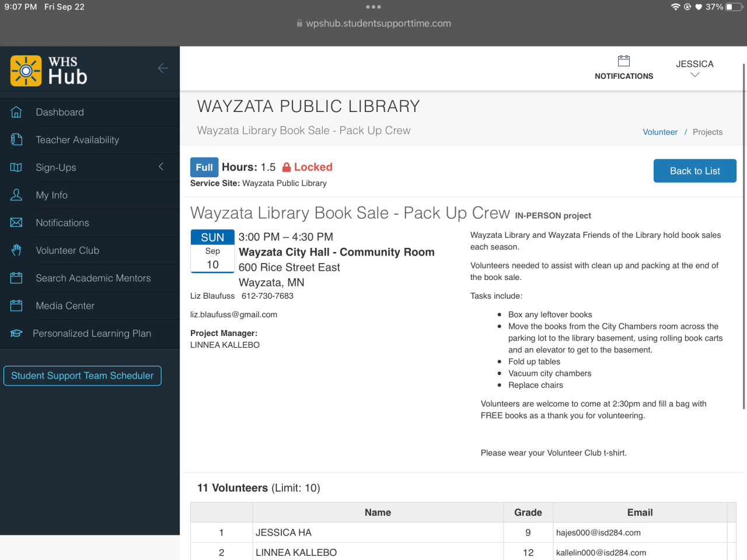Click the My Info person icon
This screenshot has width=747, height=560.
[16, 195]
